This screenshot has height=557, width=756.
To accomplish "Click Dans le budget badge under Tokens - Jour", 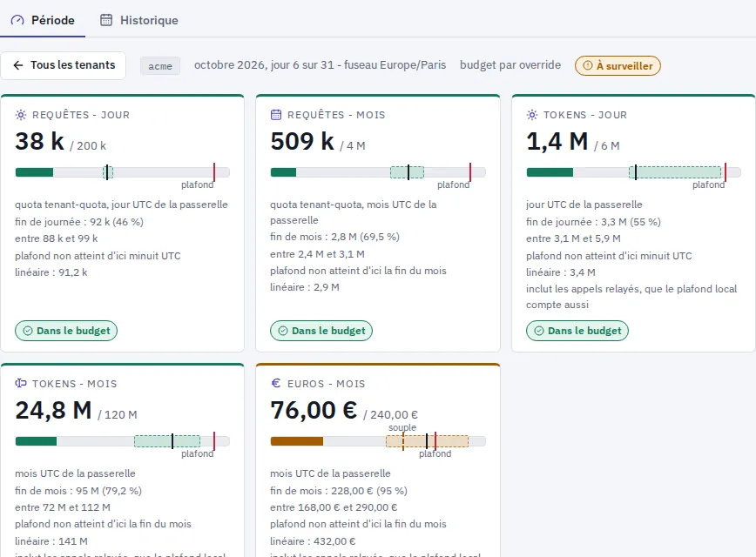I will pyautogui.click(x=577, y=331).
